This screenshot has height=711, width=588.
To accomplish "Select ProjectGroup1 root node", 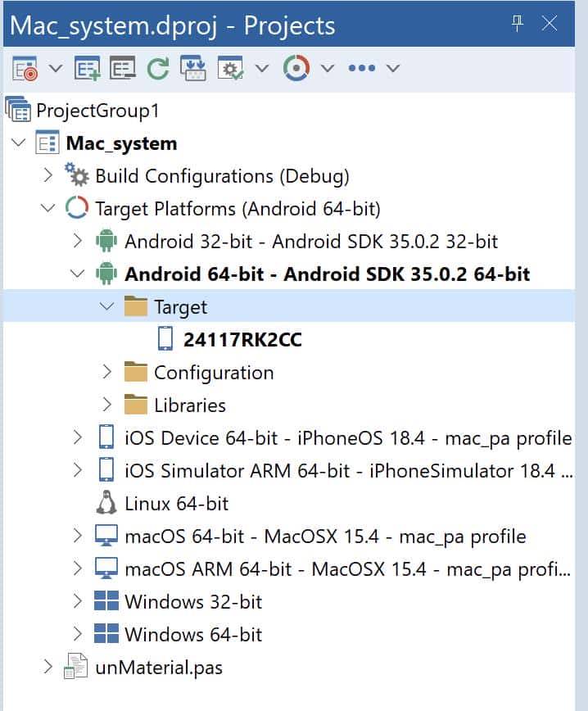I will [97, 111].
